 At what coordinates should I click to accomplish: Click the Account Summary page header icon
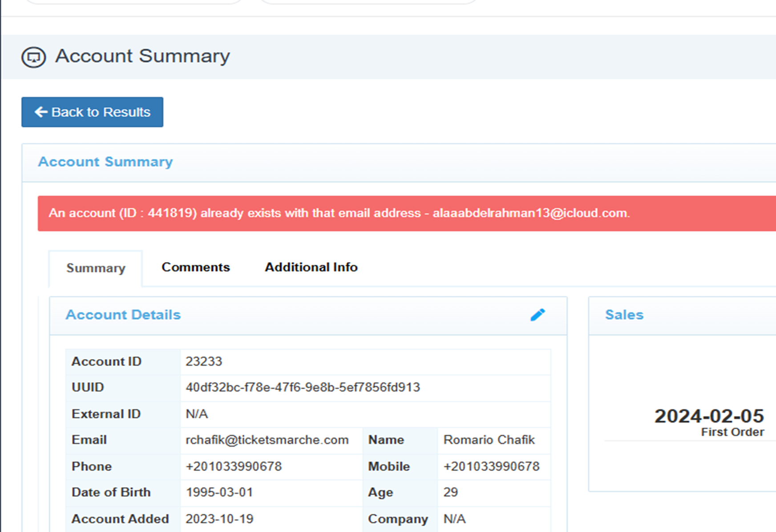pyautogui.click(x=34, y=57)
